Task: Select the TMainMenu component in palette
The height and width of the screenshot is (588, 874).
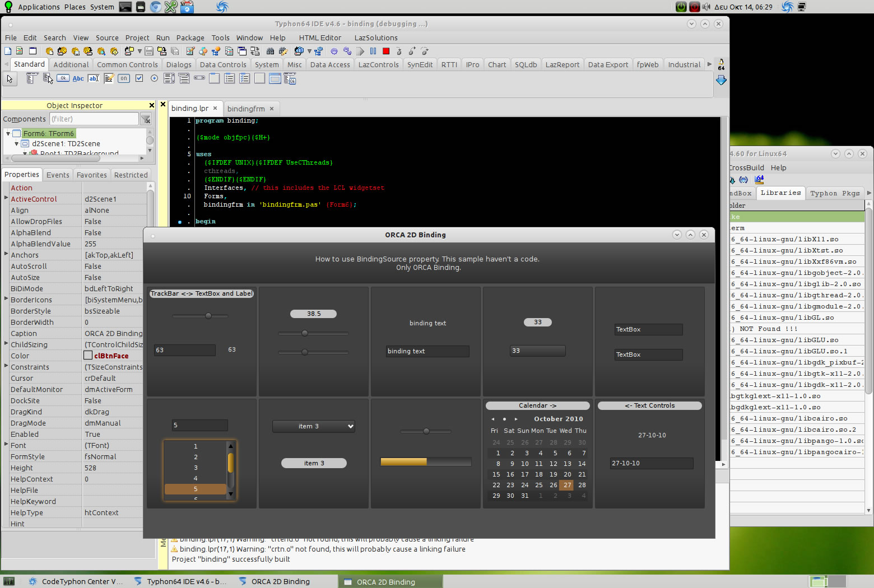Action: point(31,78)
